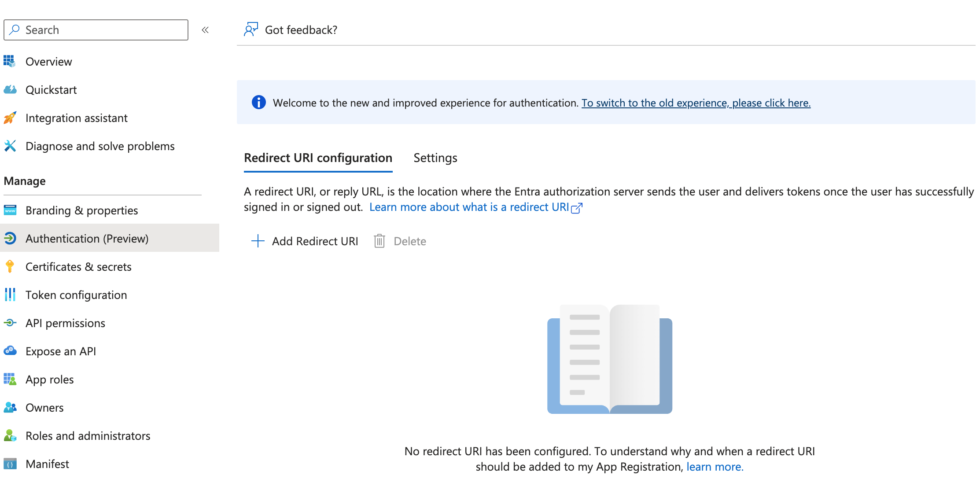Screen dimensions: 980x479
Task: Click the Branding & properties icon
Action: point(10,210)
